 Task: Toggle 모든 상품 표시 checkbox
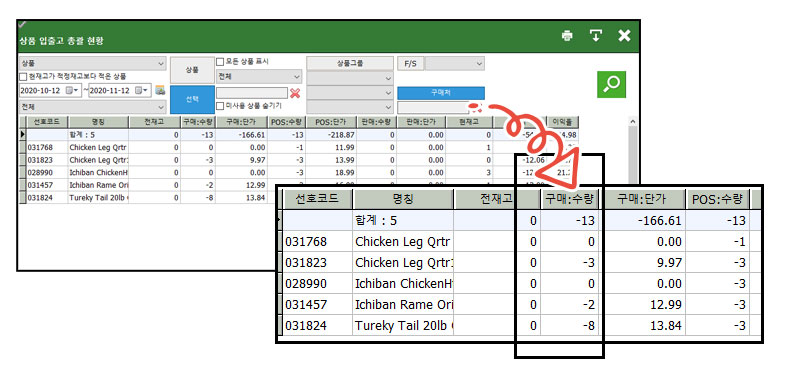tap(220, 62)
